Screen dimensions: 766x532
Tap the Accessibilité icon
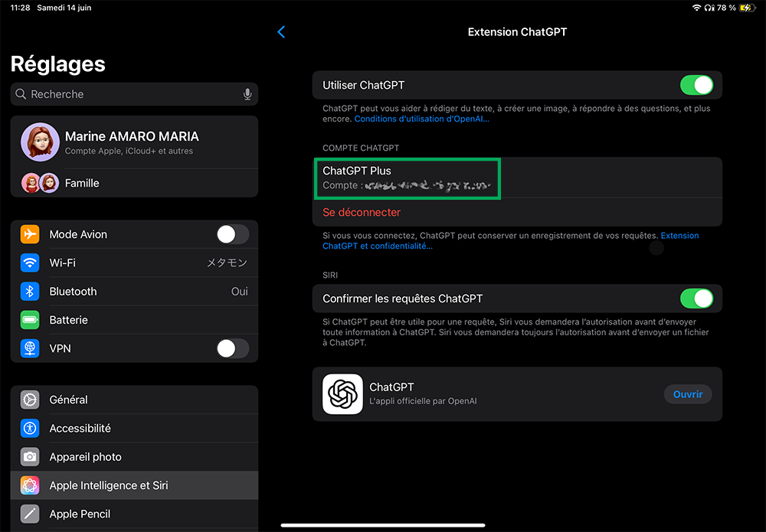coord(30,429)
